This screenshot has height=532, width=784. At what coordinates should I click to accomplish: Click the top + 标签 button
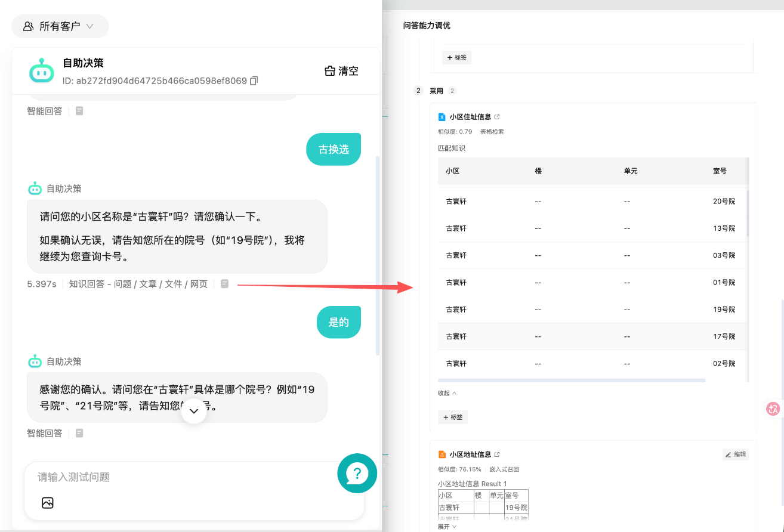click(456, 57)
